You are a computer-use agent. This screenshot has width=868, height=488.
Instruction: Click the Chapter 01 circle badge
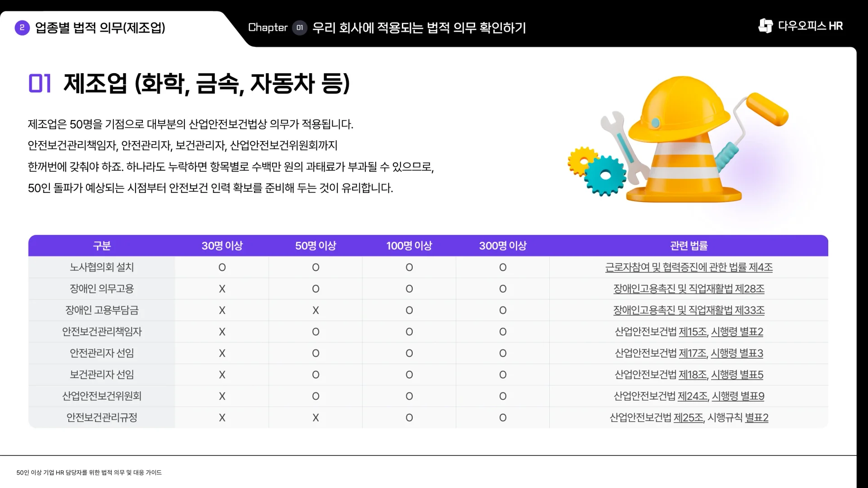click(300, 28)
